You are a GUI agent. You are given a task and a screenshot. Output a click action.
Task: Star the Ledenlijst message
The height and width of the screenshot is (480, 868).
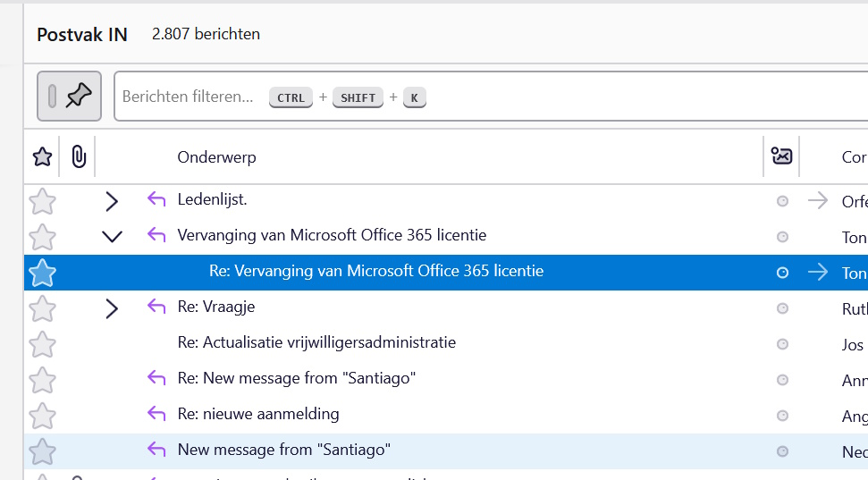pyautogui.click(x=42, y=201)
